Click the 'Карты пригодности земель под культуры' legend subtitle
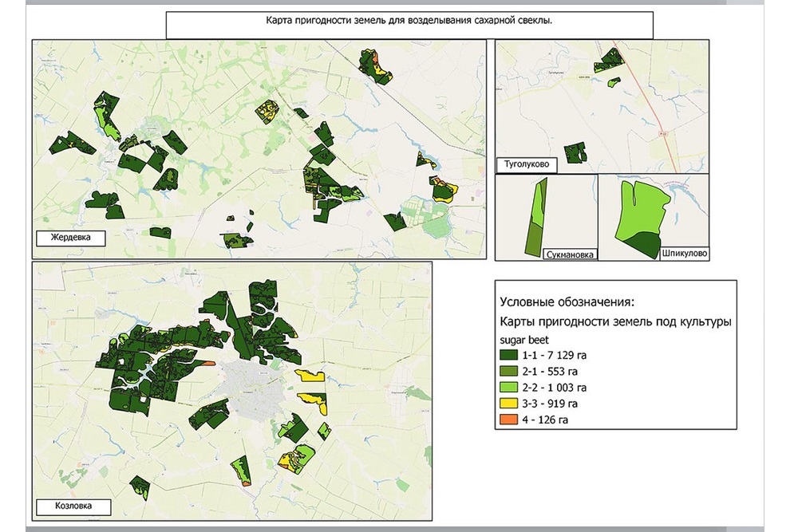The height and width of the screenshot is (532, 798). click(616, 322)
